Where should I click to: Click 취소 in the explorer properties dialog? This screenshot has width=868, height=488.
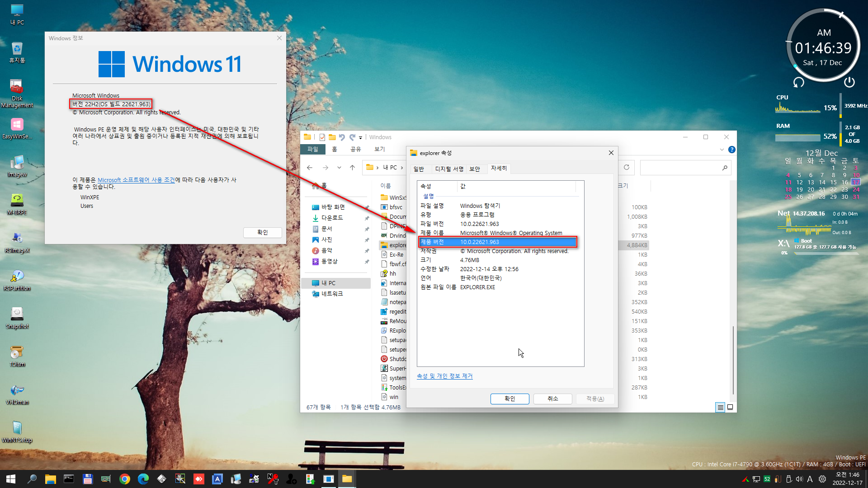pyautogui.click(x=552, y=399)
